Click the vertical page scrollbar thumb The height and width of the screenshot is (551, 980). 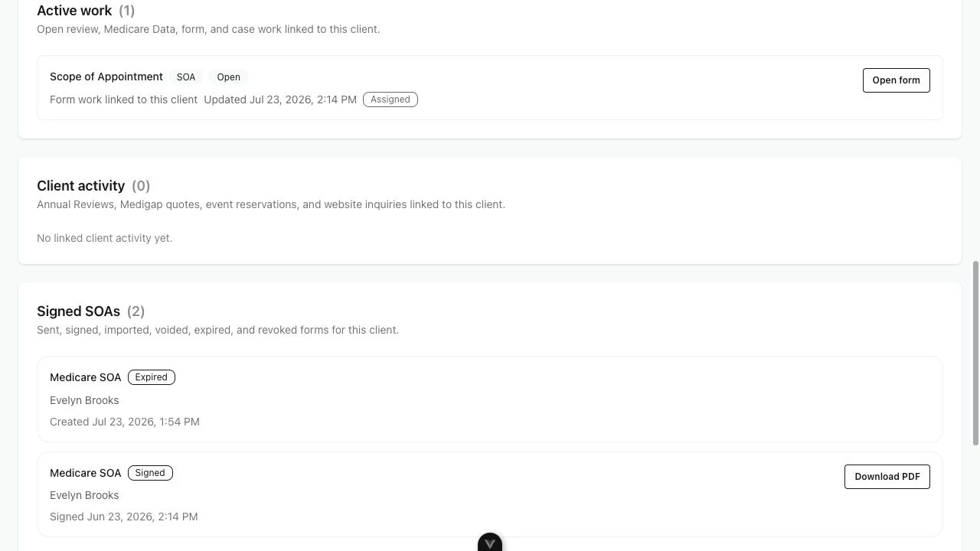(976, 352)
